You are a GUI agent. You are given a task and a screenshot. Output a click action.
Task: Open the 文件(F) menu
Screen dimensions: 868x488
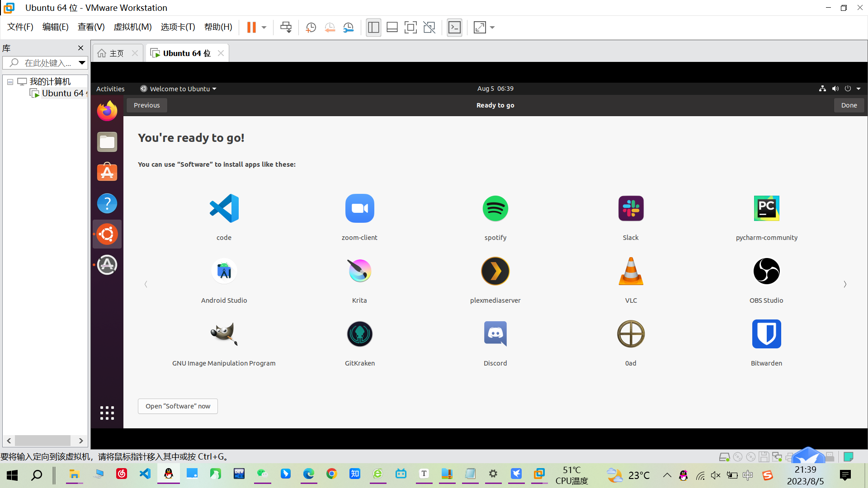pyautogui.click(x=20, y=27)
